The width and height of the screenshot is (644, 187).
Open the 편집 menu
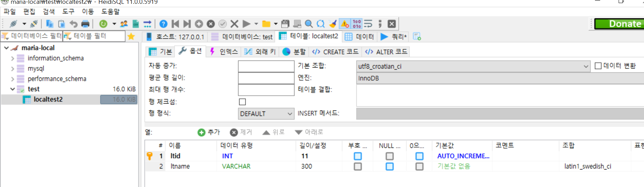pyautogui.click(x=29, y=11)
